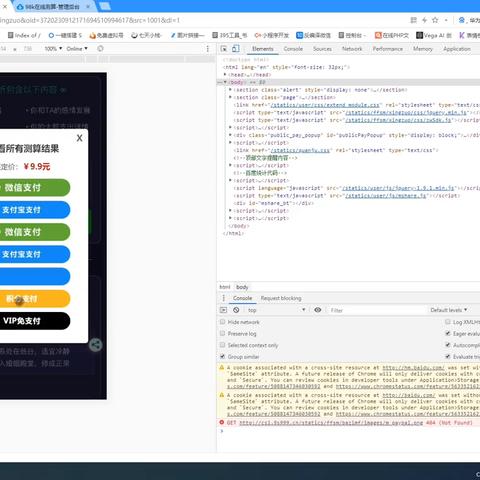The width and height of the screenshot is (480, 480).
Task: Click the live expression eye icon
Action: point(318,310)
